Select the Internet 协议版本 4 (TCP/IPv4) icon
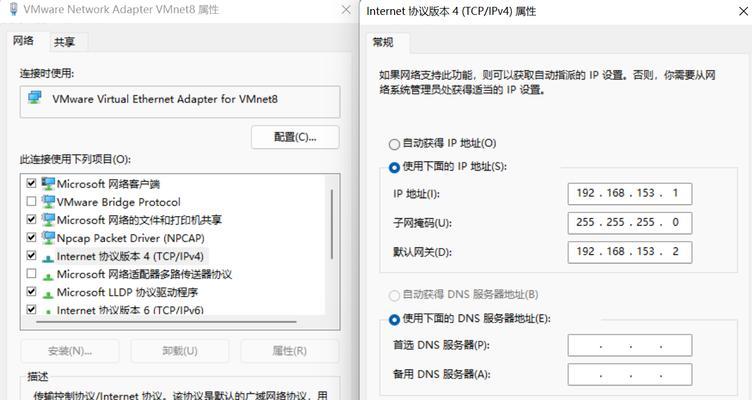Screen dimensions: 752x400 (x=48, y=258)
